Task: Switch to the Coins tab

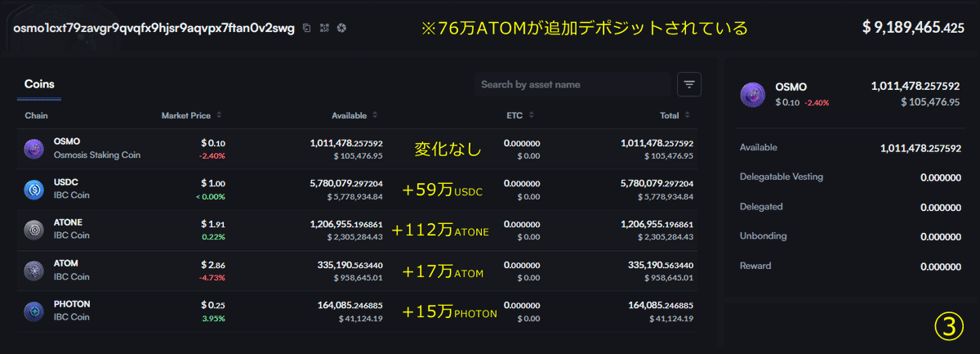Action: click(39, 84)
